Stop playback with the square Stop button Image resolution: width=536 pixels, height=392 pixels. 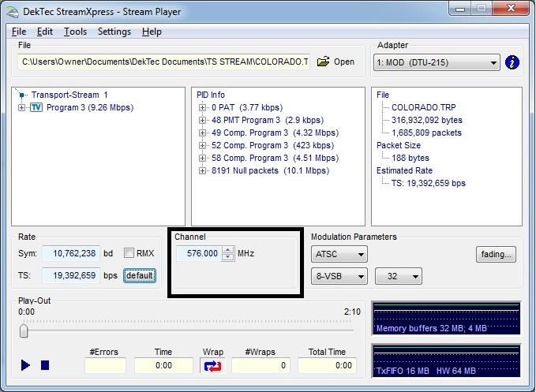(45, 365)
